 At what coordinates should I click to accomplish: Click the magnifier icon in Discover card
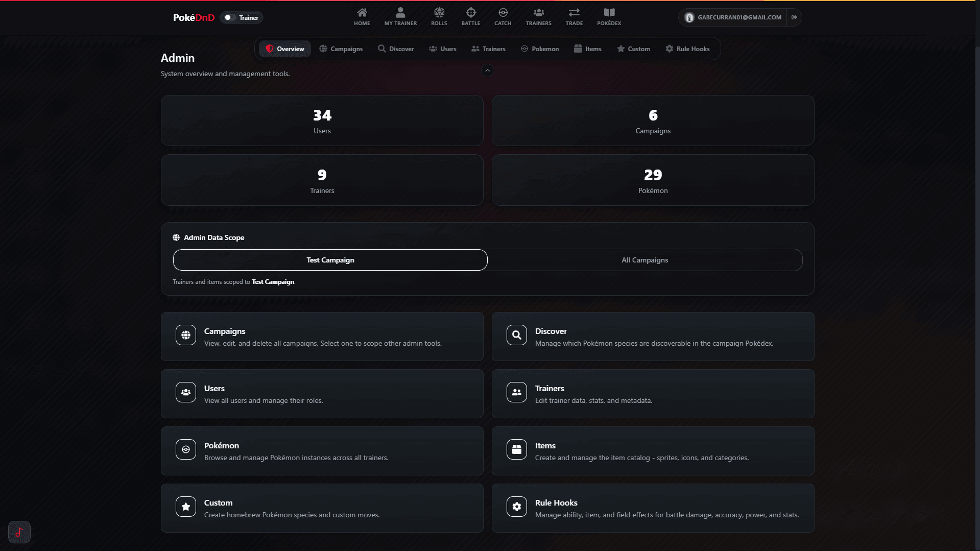[517, 335]
